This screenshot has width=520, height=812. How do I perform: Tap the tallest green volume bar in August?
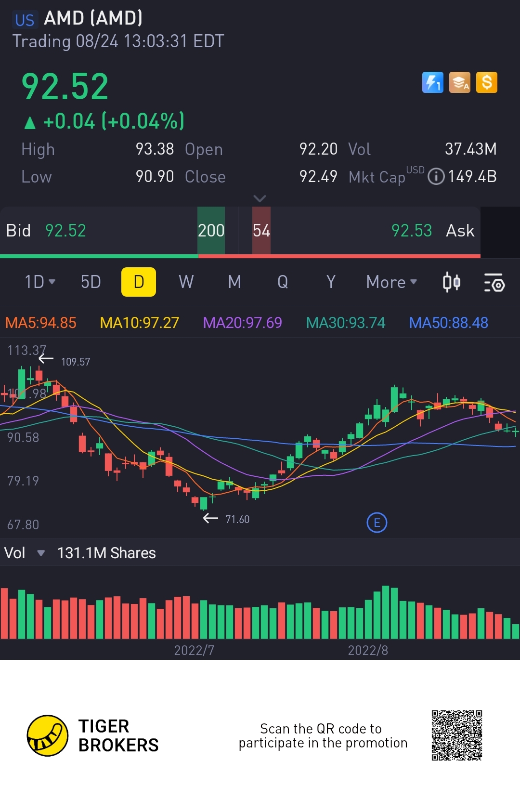click(x=386, y=612)
